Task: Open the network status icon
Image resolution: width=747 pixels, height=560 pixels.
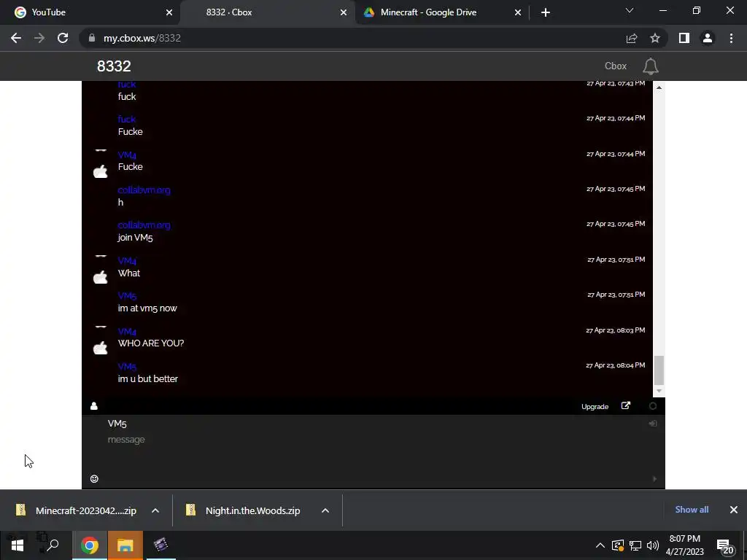Action: click(x=635, y=545)
